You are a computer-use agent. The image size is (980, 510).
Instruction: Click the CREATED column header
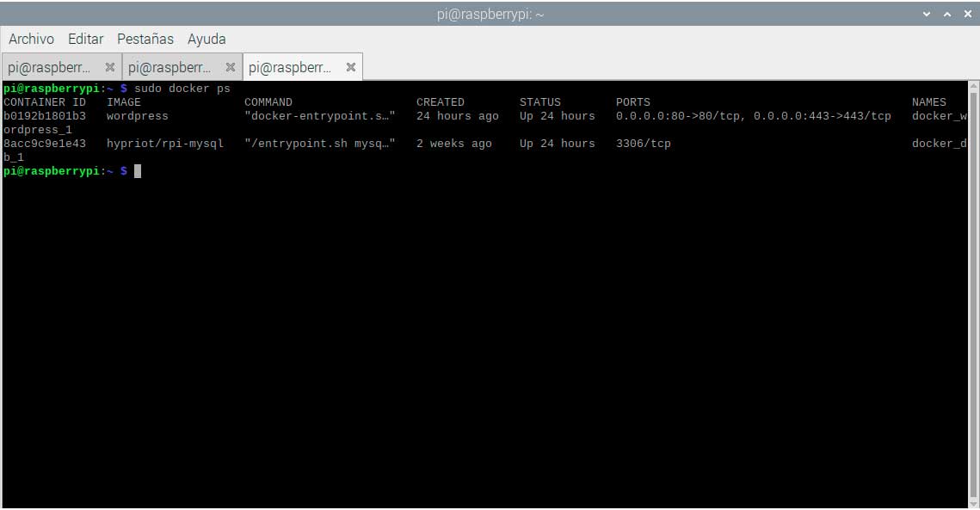[441, 101]
